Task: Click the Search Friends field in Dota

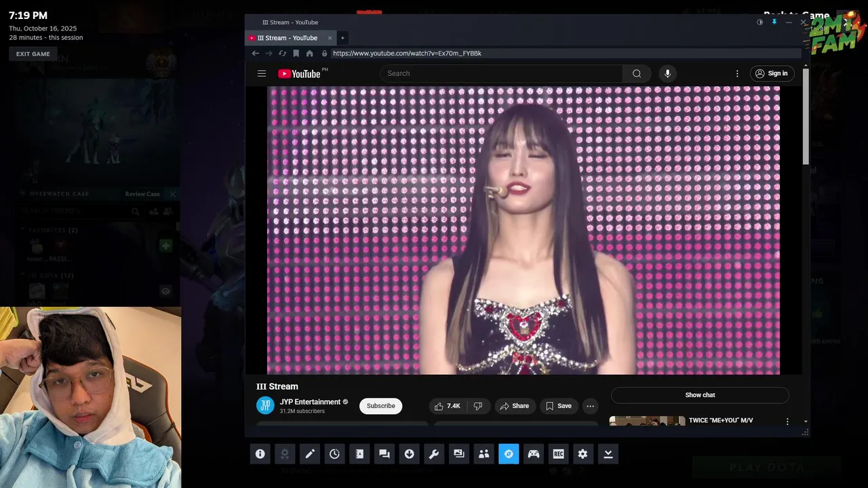Action: tap(75, 211)
